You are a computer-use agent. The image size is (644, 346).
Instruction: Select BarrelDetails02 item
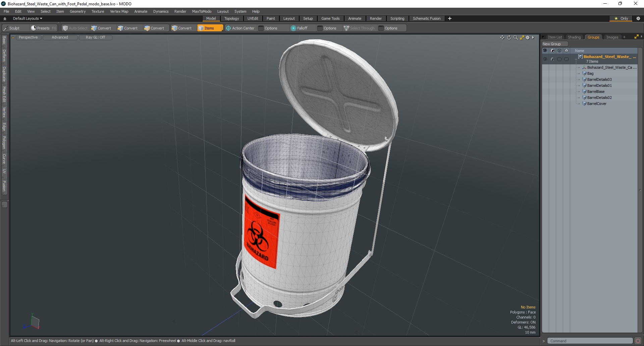[x=599, y=98]
